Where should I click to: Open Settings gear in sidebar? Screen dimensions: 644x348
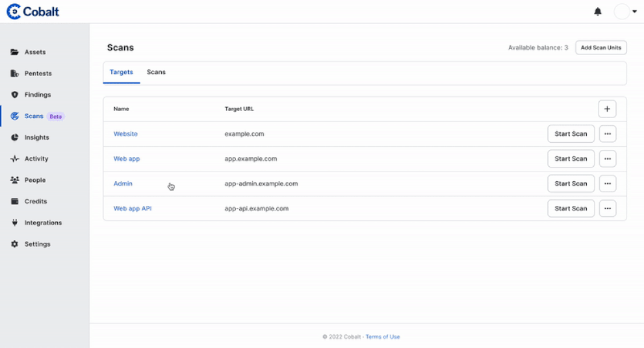14,244
